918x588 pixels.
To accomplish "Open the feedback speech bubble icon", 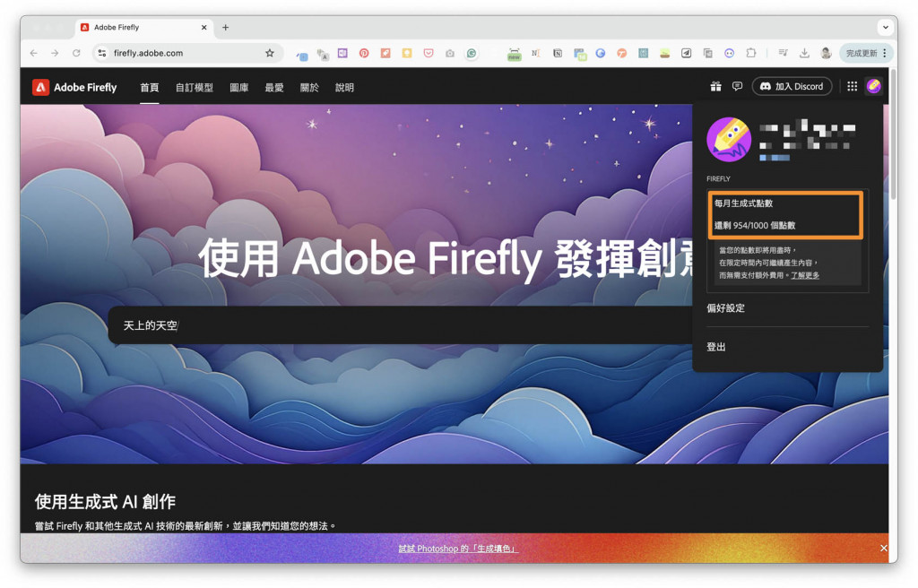I will coord(737,87).
